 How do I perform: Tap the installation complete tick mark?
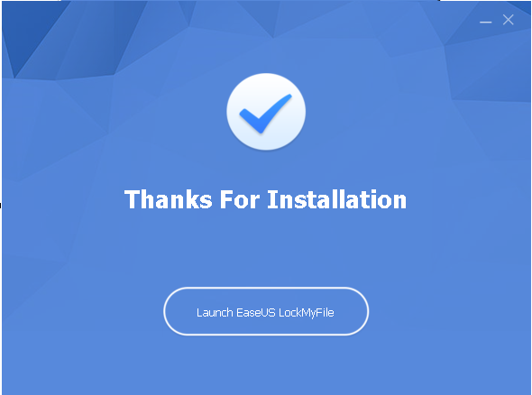pyautogui.click(x=265, y=114)
